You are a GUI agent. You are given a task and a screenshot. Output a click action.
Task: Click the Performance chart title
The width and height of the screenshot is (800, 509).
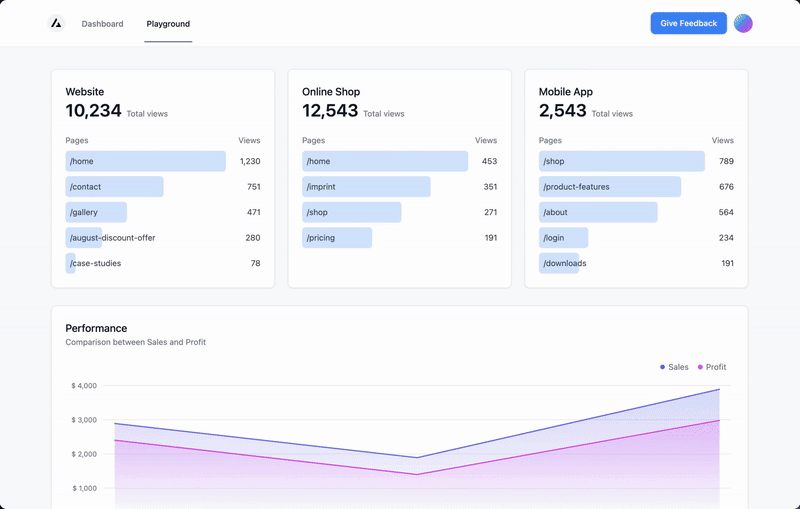[x=96, y=328]
